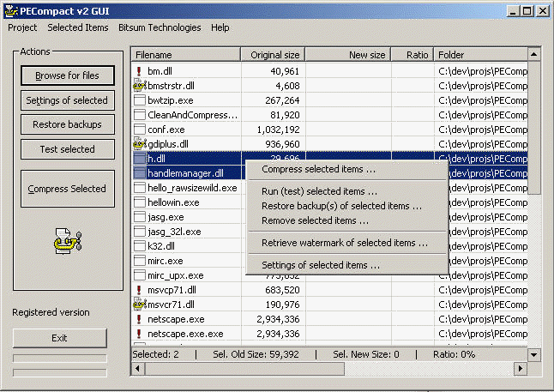The width and height of the screenshot is (554, 392).
Task: Choose Compress selected items in context menu
Action: point(347,169)
